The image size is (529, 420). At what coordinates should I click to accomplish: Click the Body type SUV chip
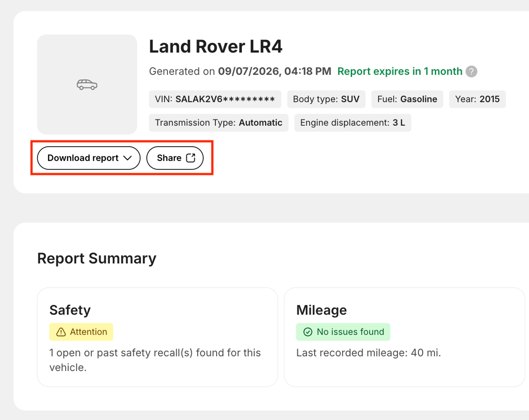[326, 99]
